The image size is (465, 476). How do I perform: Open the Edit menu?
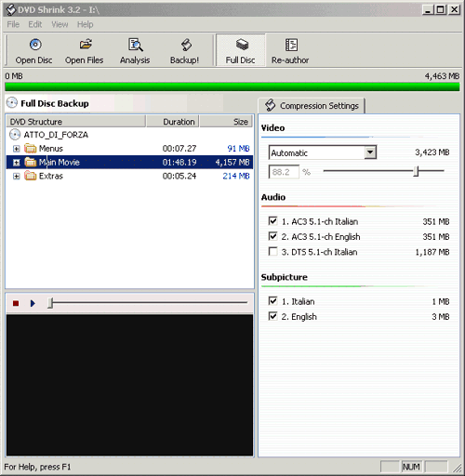click(x=35, y=24)
